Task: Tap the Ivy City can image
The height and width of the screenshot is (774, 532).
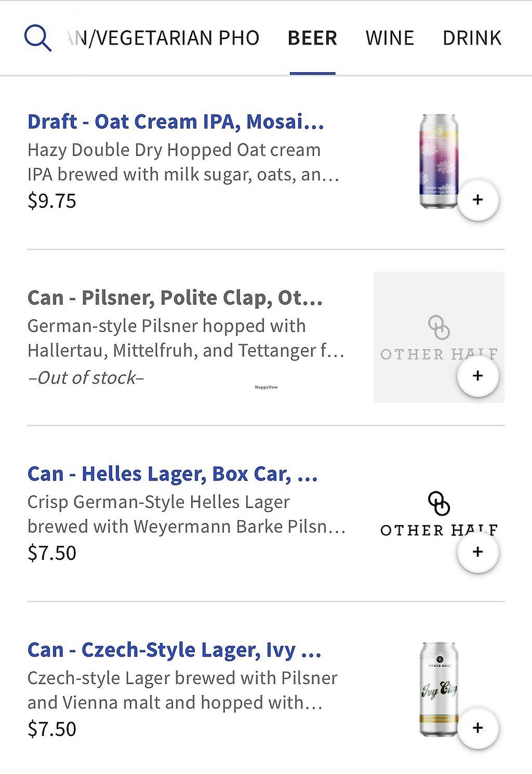Action: click(x=438, y=686)
